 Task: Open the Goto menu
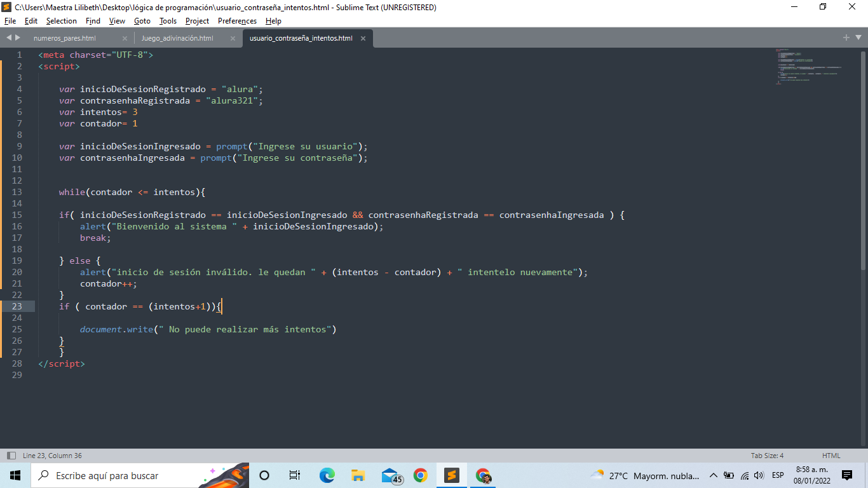click(x=142, y=21)
